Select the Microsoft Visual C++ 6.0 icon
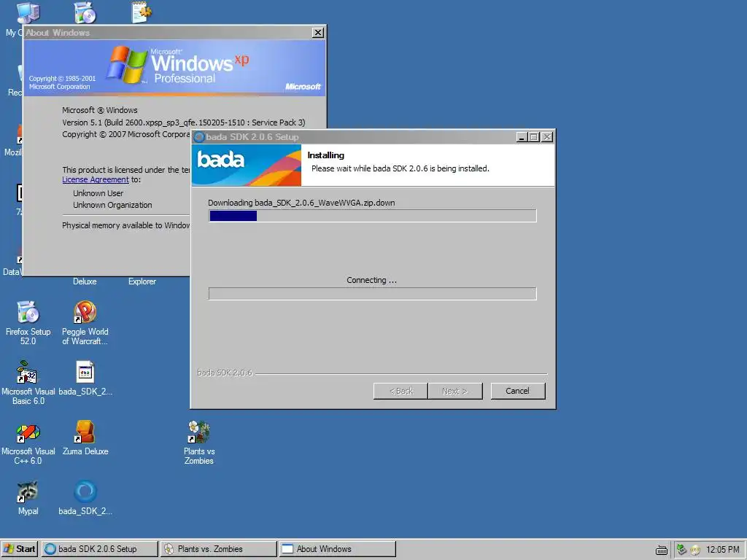The height and width of the screenshot is (560, 747). [x=28, y=443]
